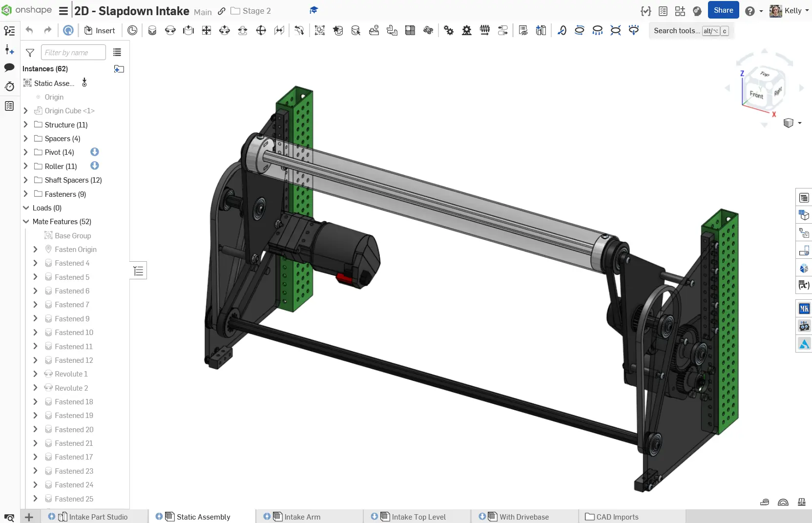The image size is (812, 523).
Task: Expand the Structure (11) folder
Action: [x=26, y=125]
